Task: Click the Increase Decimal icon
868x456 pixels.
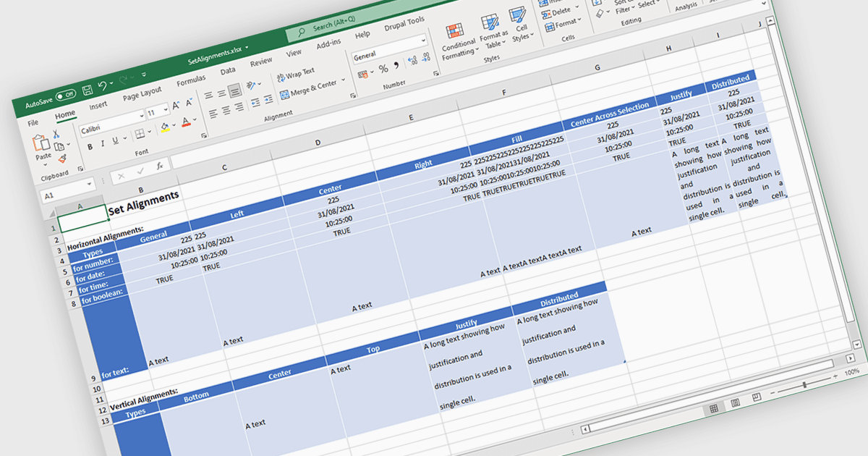Action: pyautogui.click(x=412, y=62)
